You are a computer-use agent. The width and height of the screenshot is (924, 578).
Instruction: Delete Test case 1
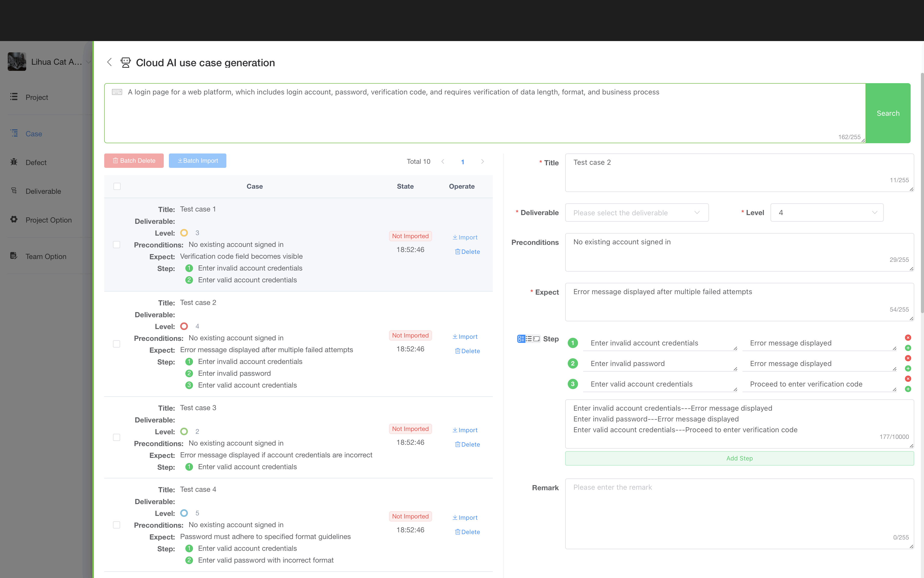pyautogui.click(x=467, y=252)
